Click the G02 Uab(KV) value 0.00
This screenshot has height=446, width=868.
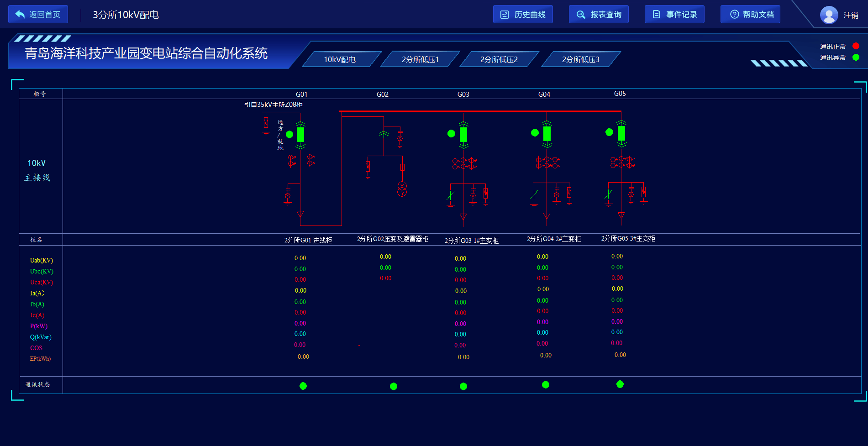[x=386, y=257]
